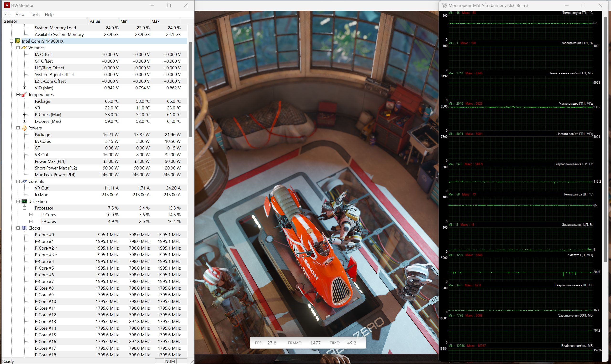The image size is (611, 364).
Task: Expand the P-Cores (Max) temperature row
Action: click(x=24, y=115)
